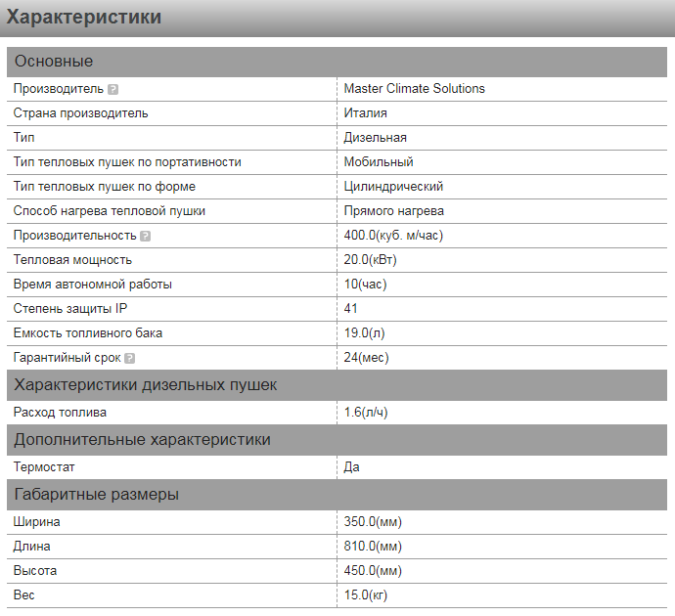This screenshot has height=616, width=675.
Task: Click the help icon beside Производитель
Action: coord(113,89)
